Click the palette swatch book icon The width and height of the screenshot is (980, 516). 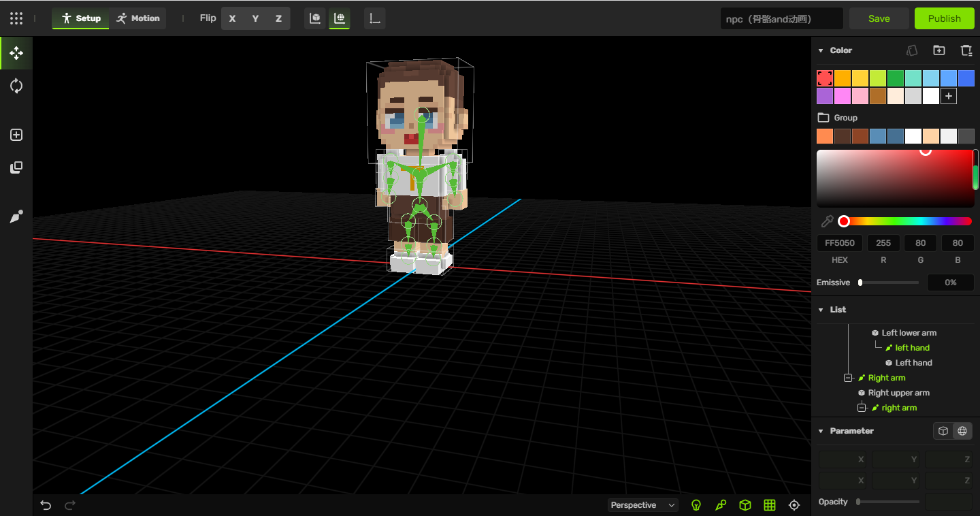click(x=912, y=50)
